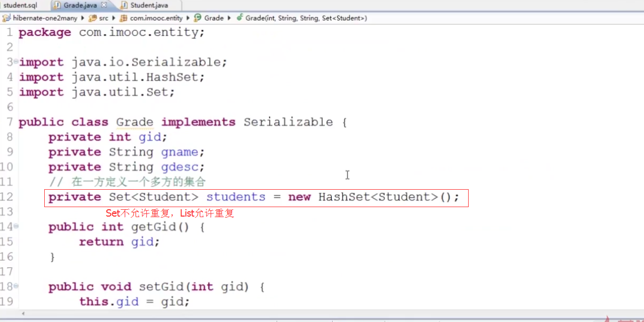Image resolution: width=644 pixels, height=322 pixels.
Task: Click the 'students' field name on line 12
Action: pos(236,197)
